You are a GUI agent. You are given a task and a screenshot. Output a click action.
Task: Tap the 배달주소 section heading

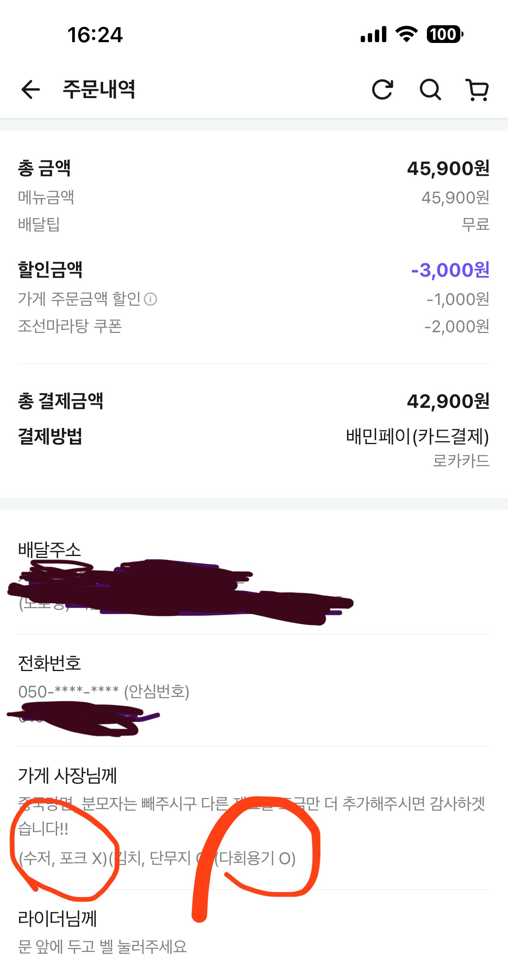point(50,549)
